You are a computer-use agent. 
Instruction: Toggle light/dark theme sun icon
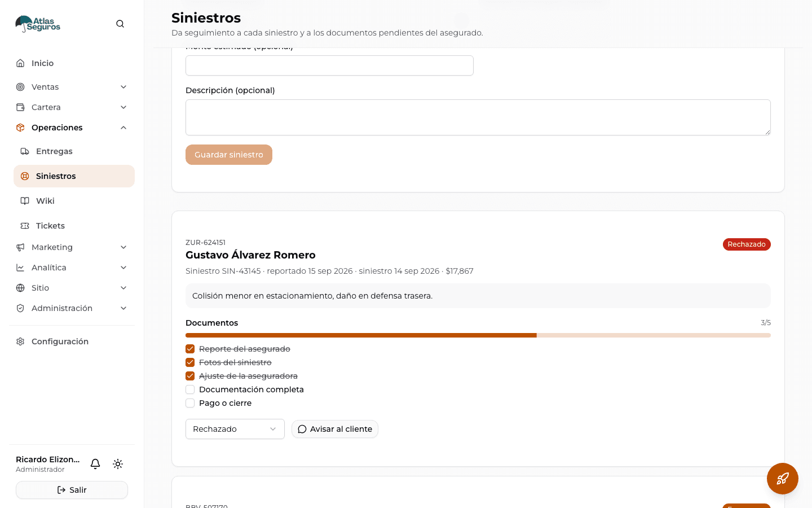click(118, 464)
